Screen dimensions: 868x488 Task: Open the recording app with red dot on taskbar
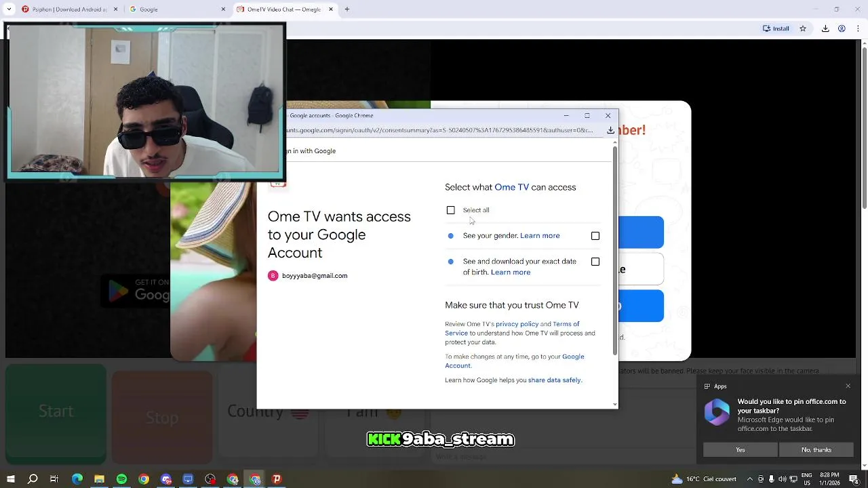(210, 479)
